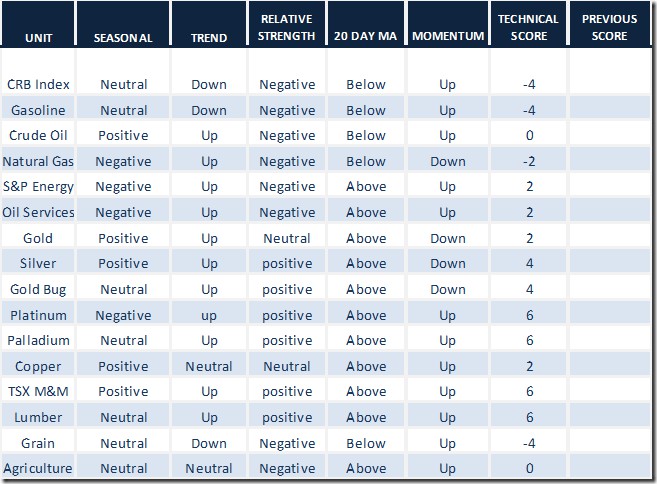Select the Silver unit cell
The width and height of the screenshot is (657, 484).
(38, 264)
